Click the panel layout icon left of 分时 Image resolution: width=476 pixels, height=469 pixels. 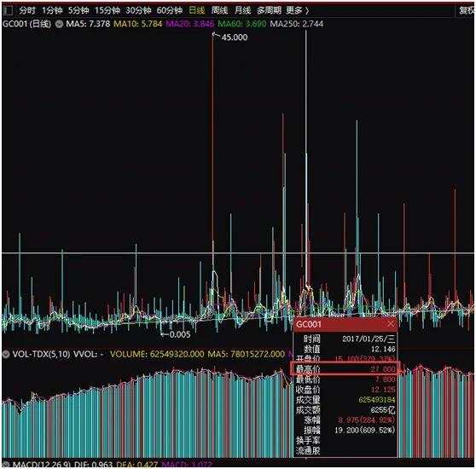pos(8,11)
